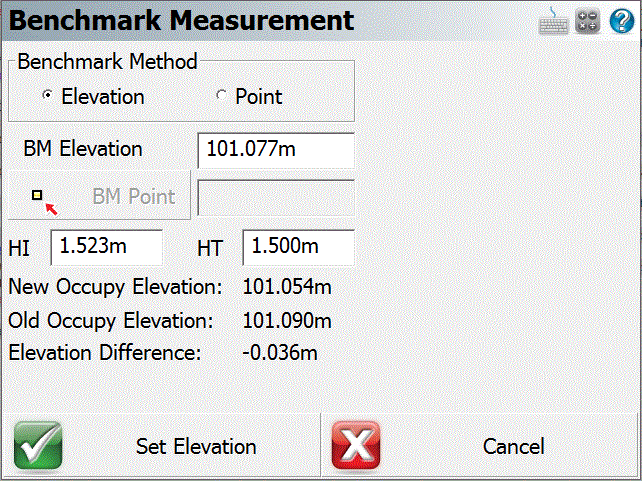Click the Old Occupy Elevation label
This screenshot has width=642, height=481.
[111, 321]
